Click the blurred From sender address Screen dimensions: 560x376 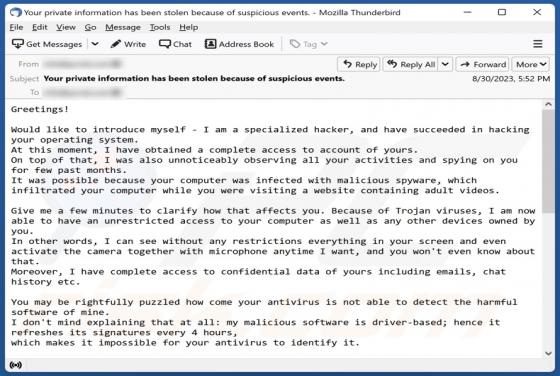point(82,64)
